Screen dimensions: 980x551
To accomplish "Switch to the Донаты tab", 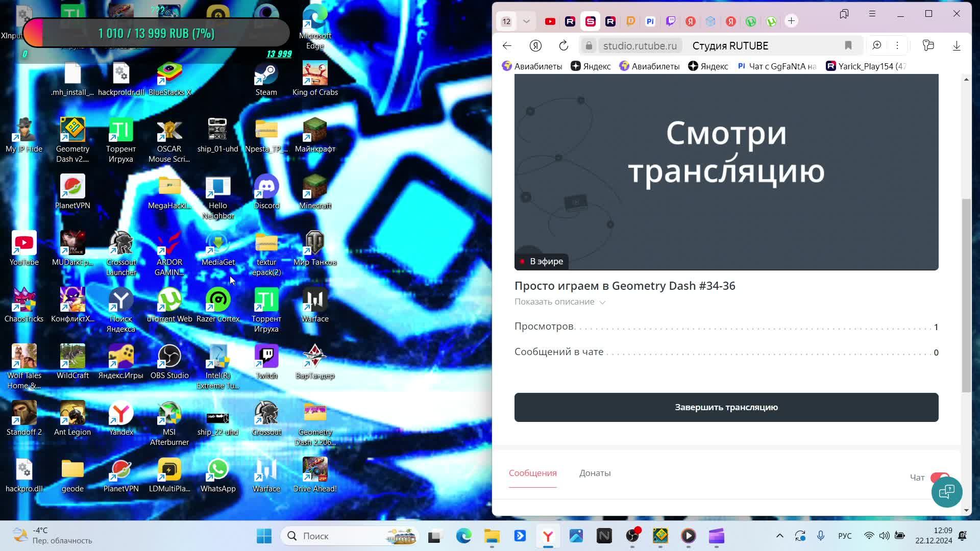I will click(595, 473).
